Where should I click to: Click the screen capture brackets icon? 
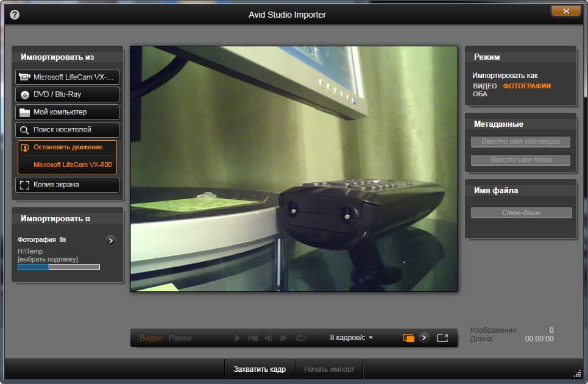(x=24, y=185)
